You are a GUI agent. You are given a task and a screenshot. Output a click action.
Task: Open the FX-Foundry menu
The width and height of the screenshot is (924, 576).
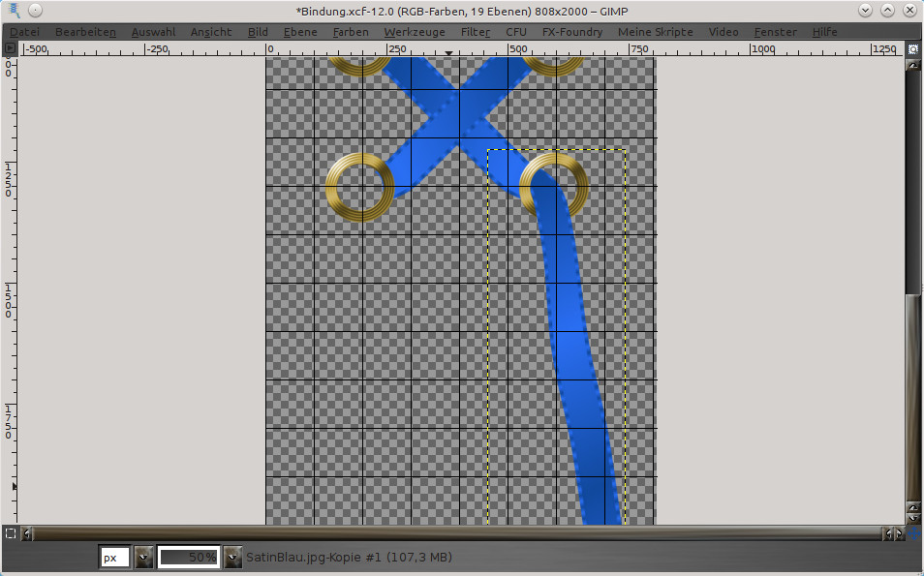[571, 32]
